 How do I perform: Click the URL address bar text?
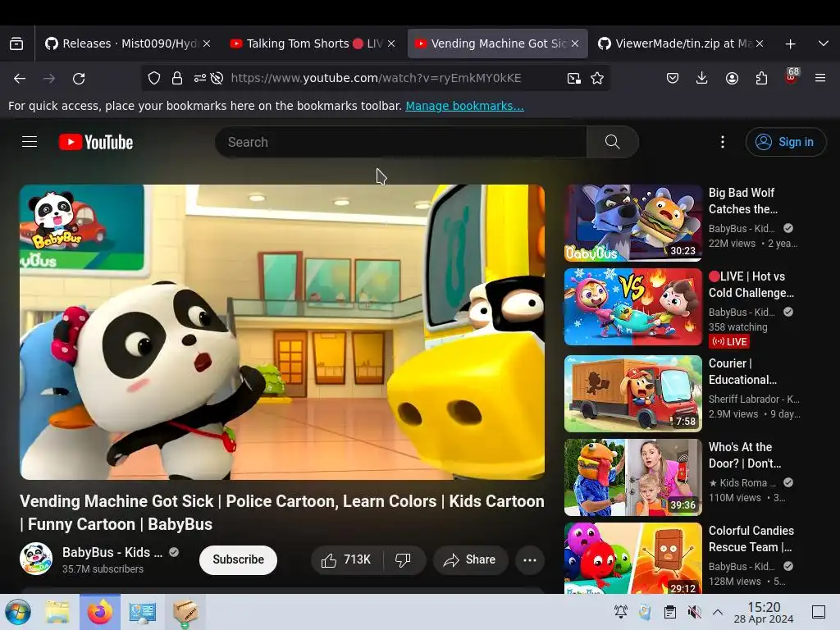(x=376, y=78)
